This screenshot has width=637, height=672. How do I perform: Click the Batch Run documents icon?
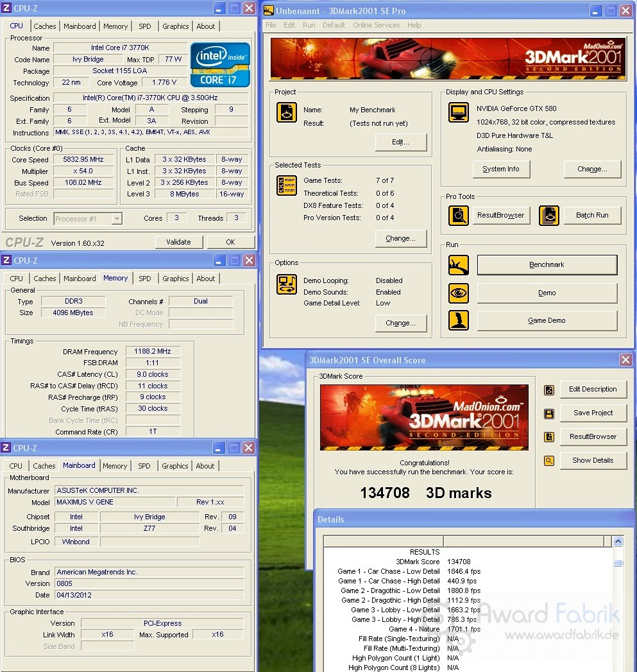pyautogui.click(x=548, y=215)
